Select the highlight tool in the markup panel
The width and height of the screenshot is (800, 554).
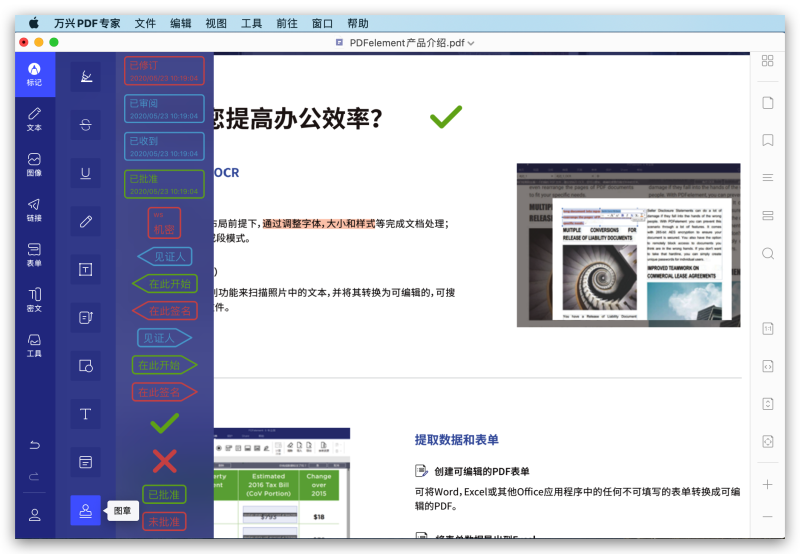pyautogui.click(x=85, y=77)
